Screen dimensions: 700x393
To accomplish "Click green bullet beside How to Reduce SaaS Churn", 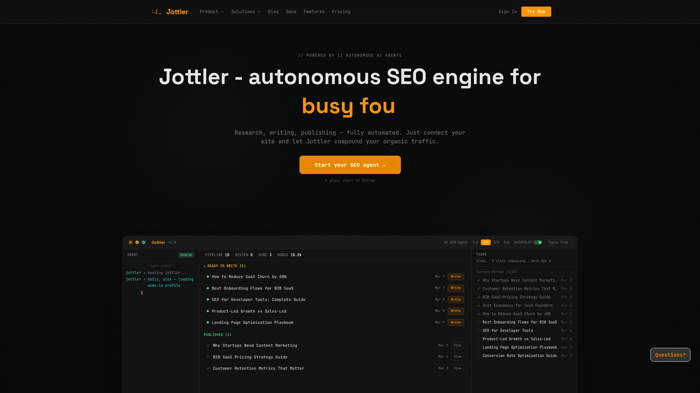I will (x=208, y=277).
